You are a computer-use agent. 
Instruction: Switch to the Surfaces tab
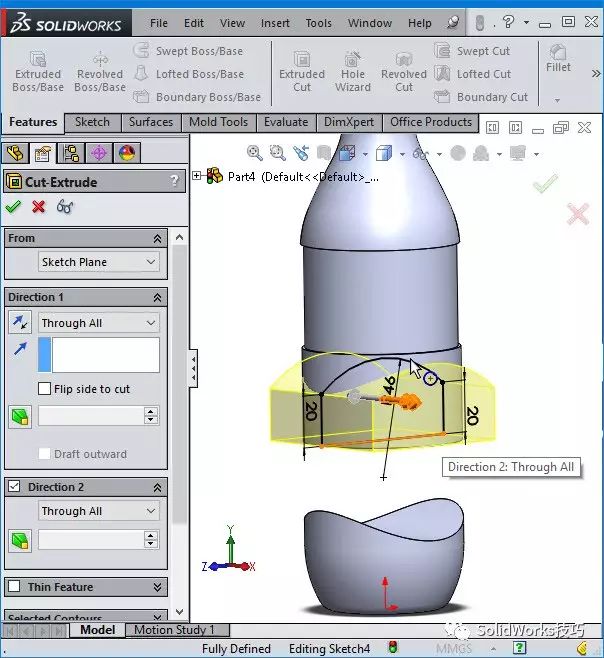tap(151, 122)
